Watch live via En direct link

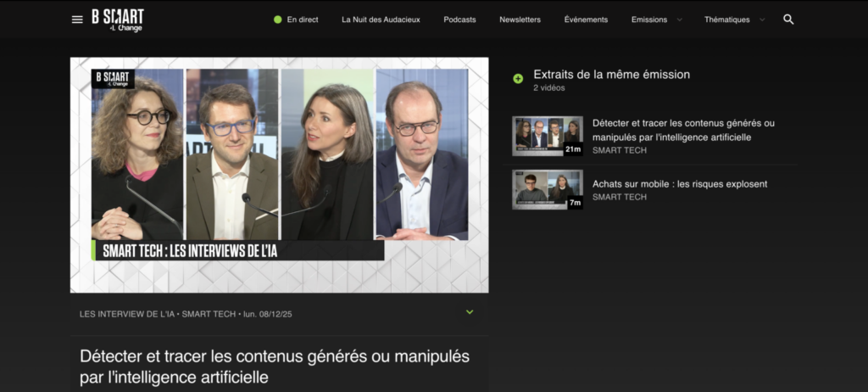303,20
